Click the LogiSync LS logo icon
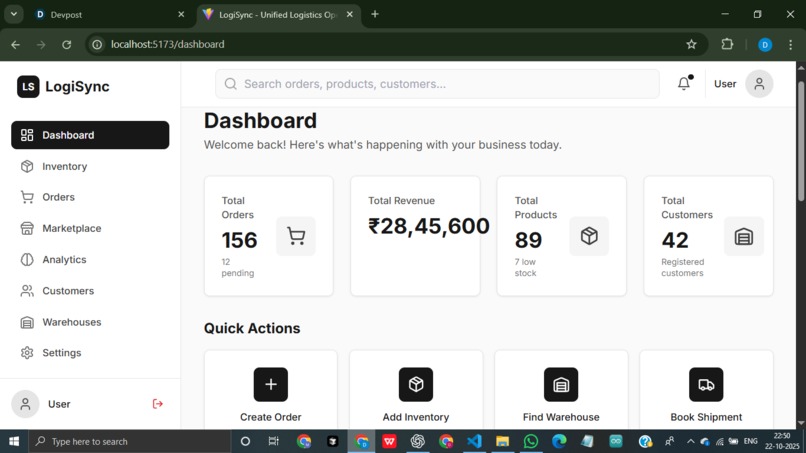Screen dimensions: 806x453 coord(28,86)
